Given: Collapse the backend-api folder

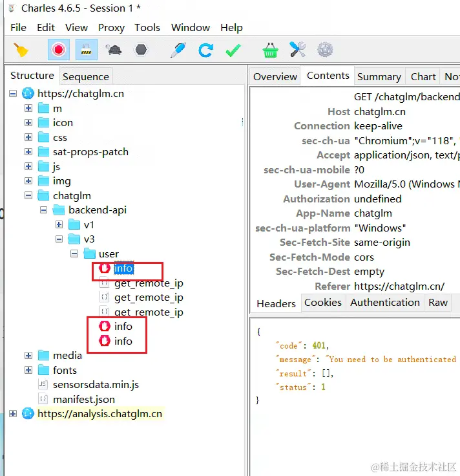Looking at the screenshot, I should 44,210.
